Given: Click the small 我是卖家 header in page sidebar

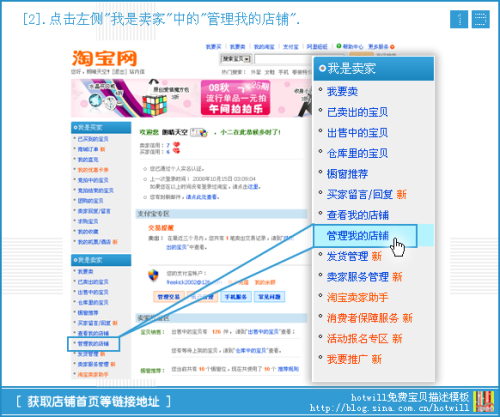Looking at the screenshot, I should [x=101, y=260].
